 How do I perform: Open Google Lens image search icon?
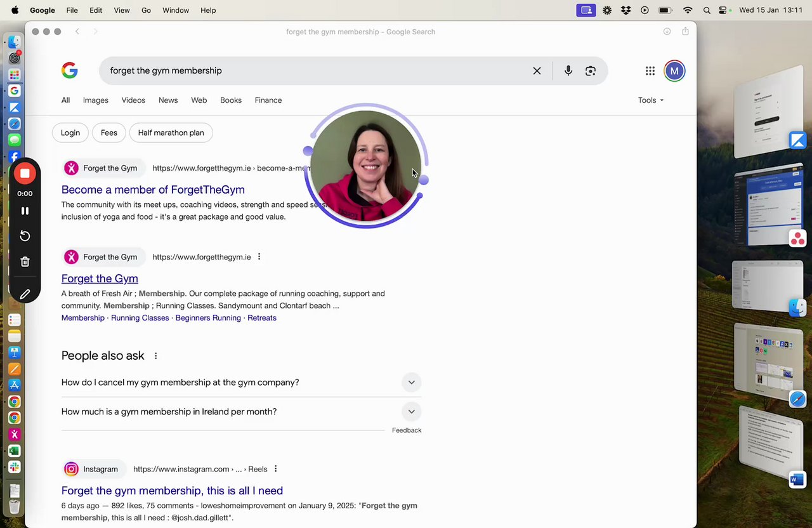coord(591,70)
